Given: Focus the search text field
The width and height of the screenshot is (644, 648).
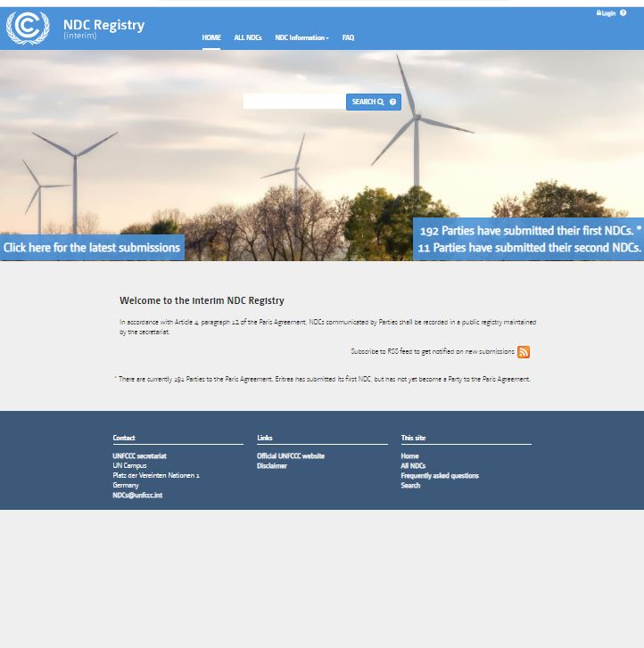Looking at the screenshot, I should coord(294,102).
